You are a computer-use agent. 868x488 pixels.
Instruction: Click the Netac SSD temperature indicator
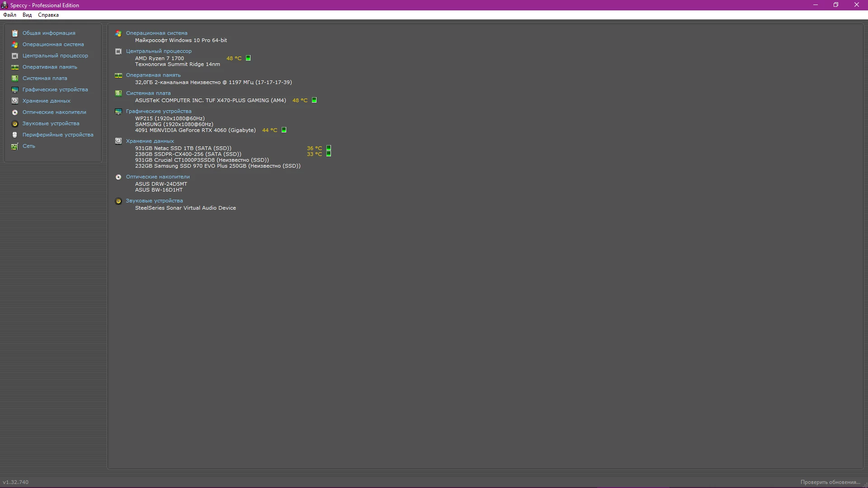[329, 148]
